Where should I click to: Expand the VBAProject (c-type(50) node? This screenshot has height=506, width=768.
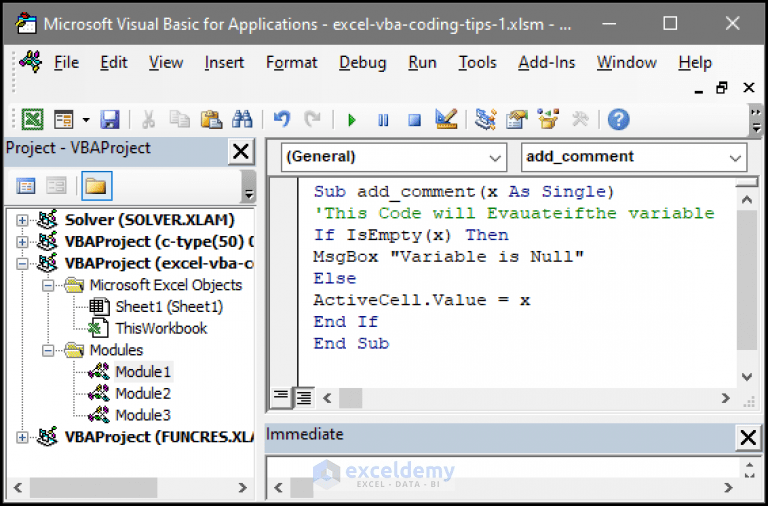pos(22,242)
